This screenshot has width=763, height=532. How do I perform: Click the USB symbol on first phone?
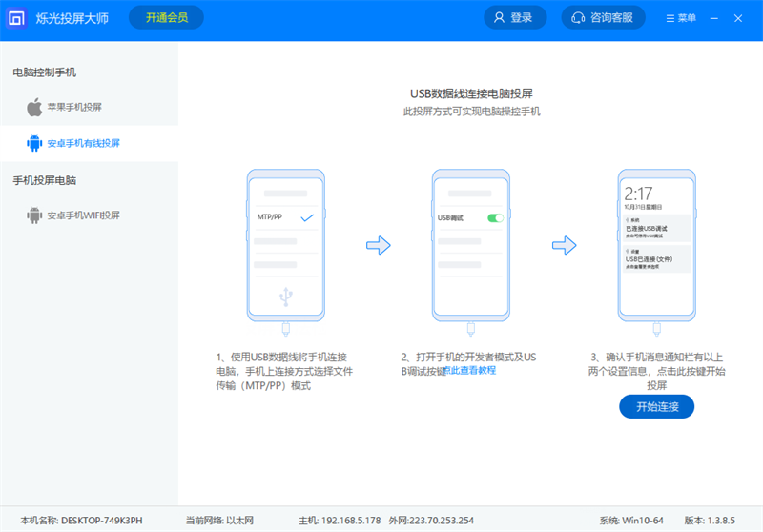(x=285, y=297)
